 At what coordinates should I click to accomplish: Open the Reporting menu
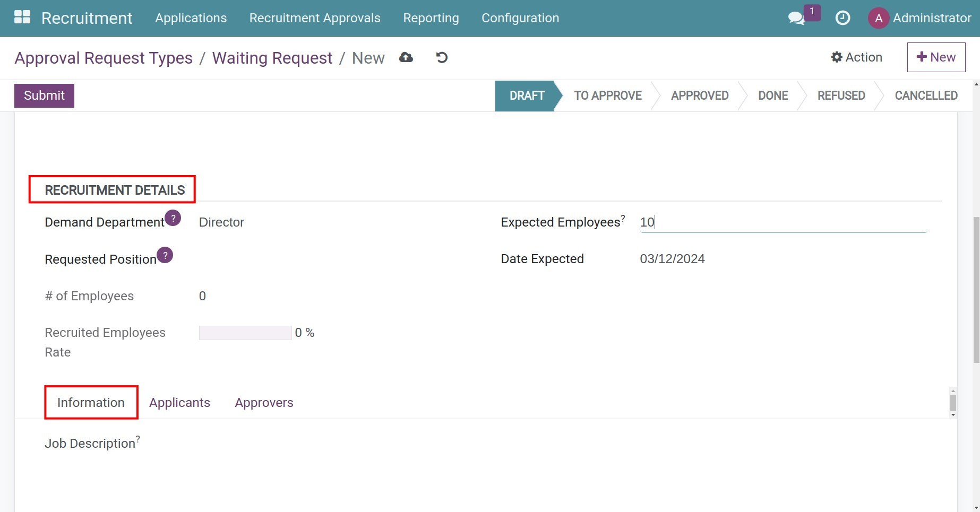431,18
